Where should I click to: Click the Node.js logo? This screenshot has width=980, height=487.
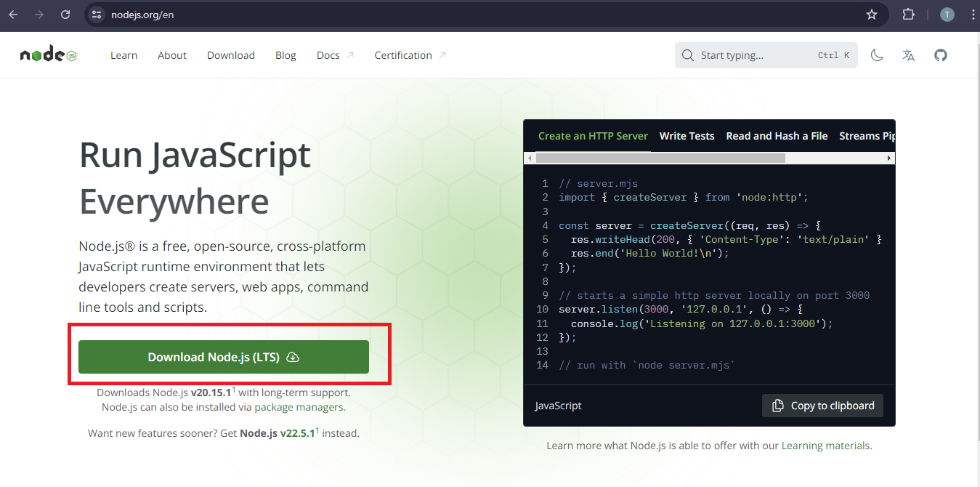point(49,55)
